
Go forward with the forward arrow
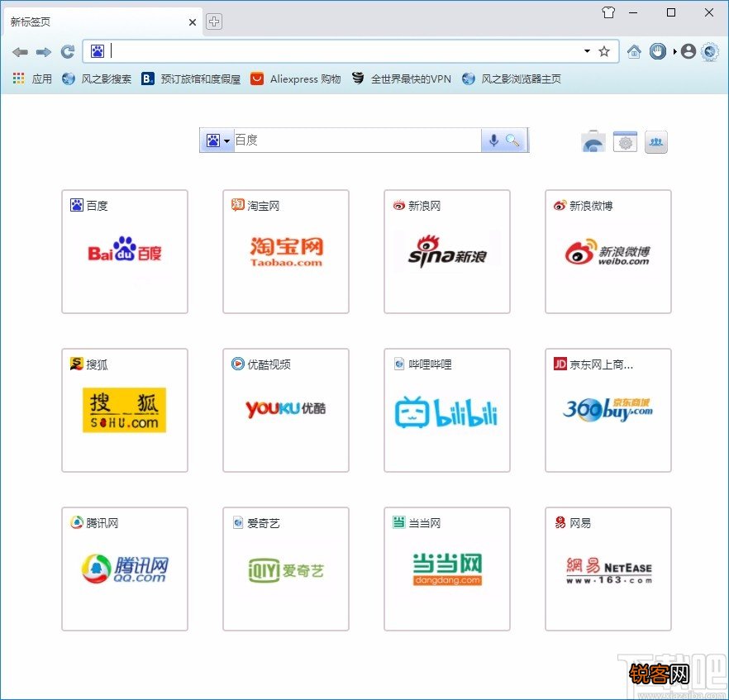44,52
